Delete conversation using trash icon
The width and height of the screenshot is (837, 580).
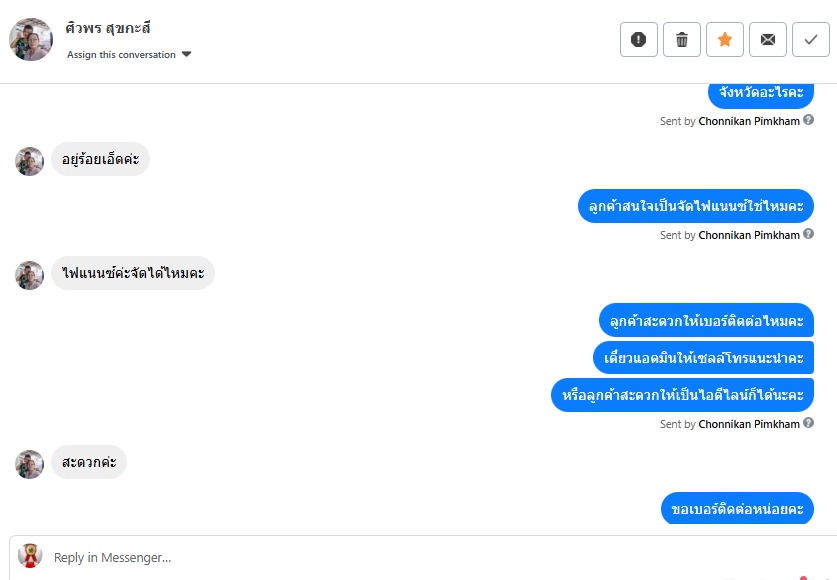pos(682,39)
